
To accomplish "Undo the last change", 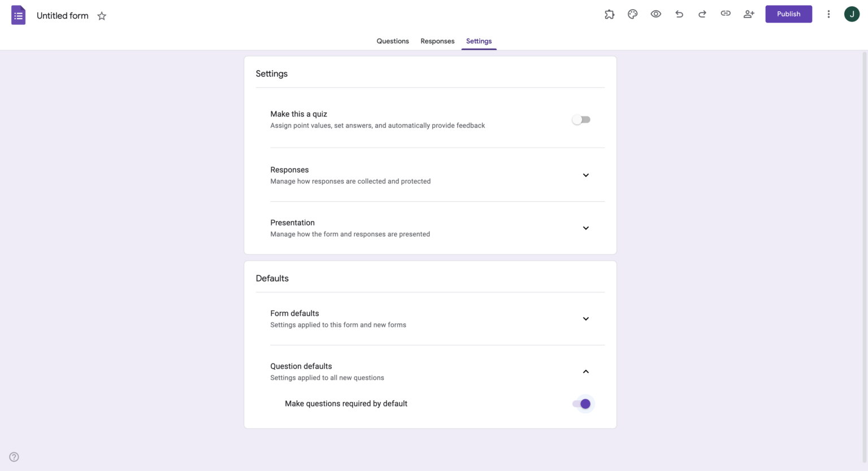I will click(679, 14).
